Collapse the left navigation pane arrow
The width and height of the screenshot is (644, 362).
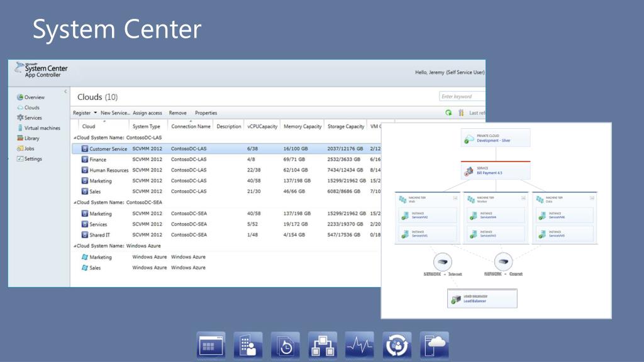point(65,92)
